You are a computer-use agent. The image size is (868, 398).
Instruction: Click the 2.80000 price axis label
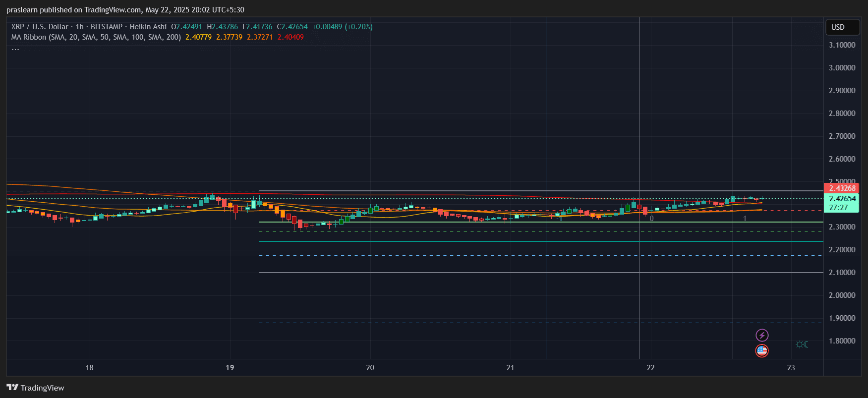(842, 114)
